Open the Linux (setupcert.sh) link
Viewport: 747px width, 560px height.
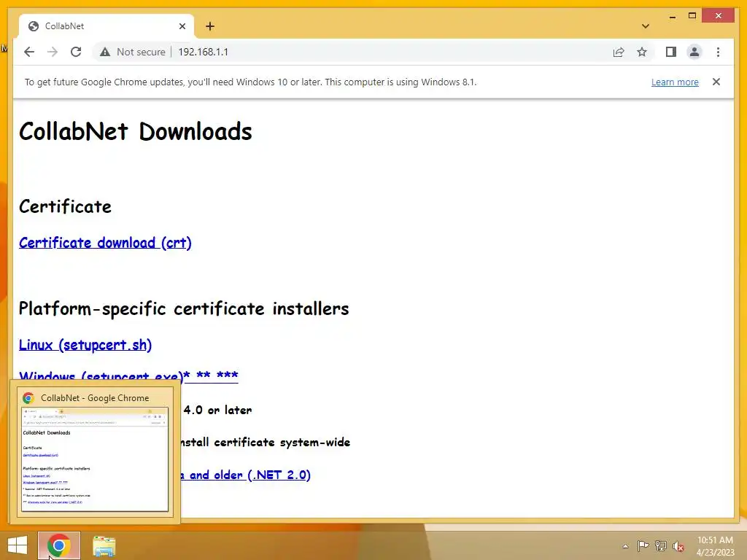[85, 345]
